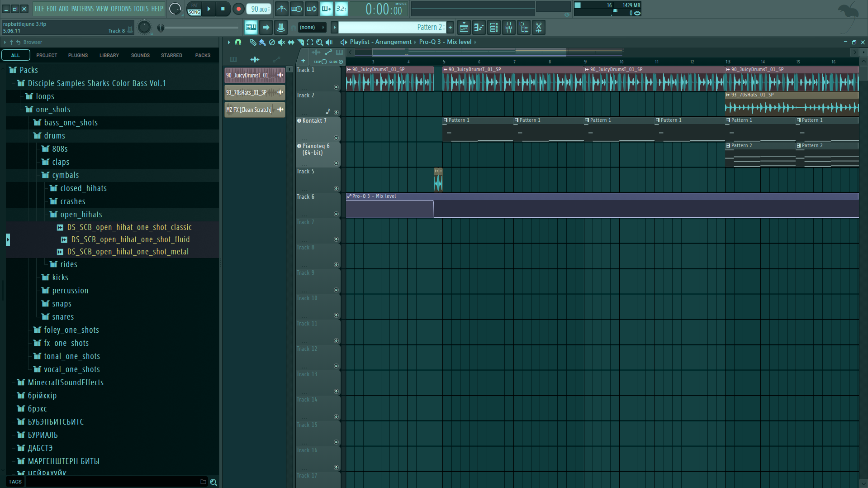
Task: Mute the Pianoteq 6 track toggle
Action: pos(336,163)
